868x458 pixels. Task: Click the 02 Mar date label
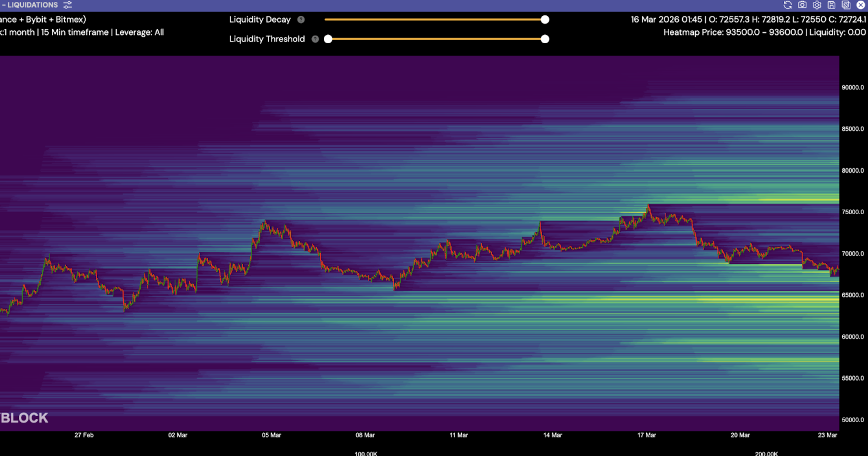[178, 435]
